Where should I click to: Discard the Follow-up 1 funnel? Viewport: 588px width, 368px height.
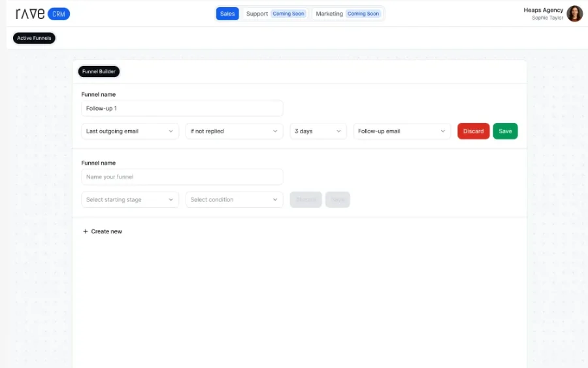point(473,131)
